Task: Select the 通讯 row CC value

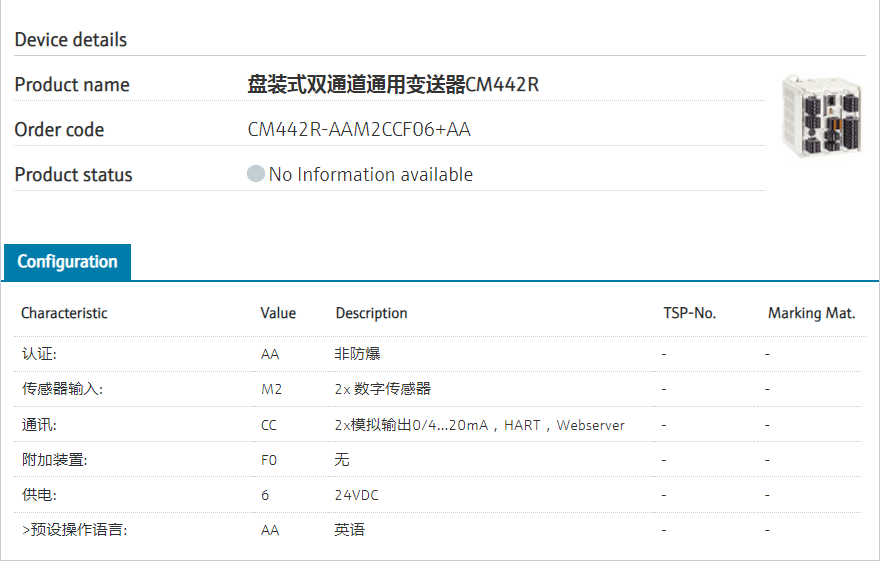Action: 270,425
